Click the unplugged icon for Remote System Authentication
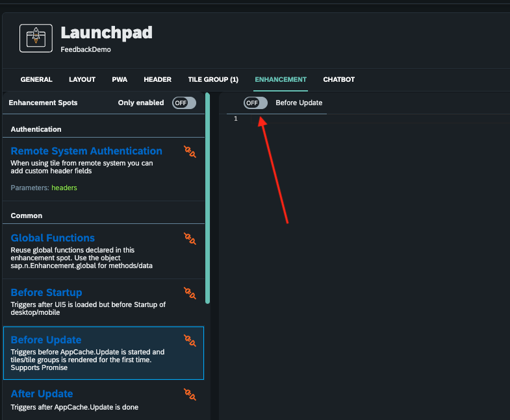This screenshot has width=510, height=420. [x=190, y=151]
